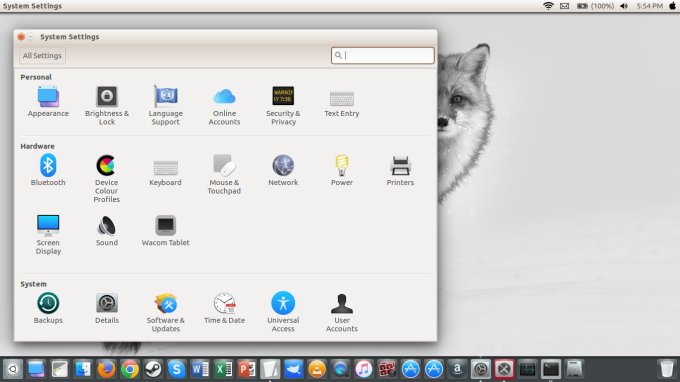Image resolution: width=680 pixels, height=382 pixels.
Task: Open Screen Display settings
Action: tap(48, 235)
